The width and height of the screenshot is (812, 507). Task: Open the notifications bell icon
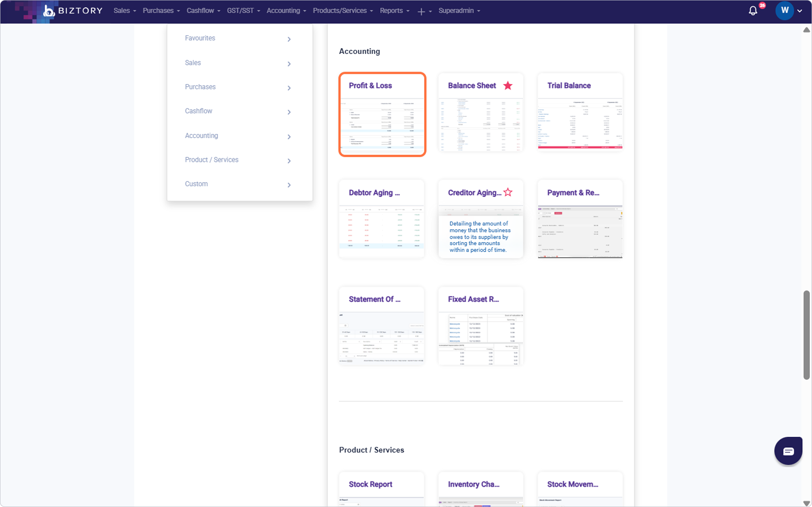(753, 11)
